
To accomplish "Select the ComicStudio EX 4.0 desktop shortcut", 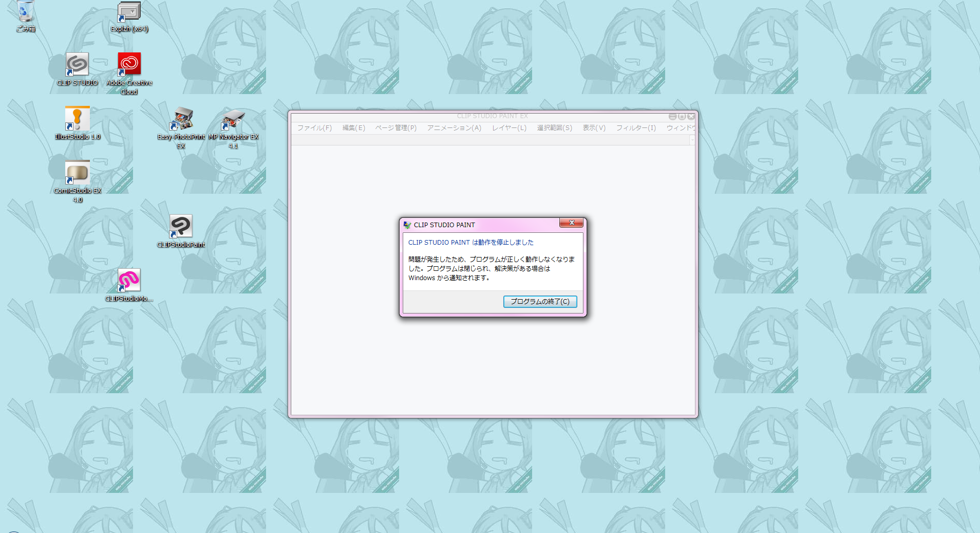I will click(x=78, y=182).
